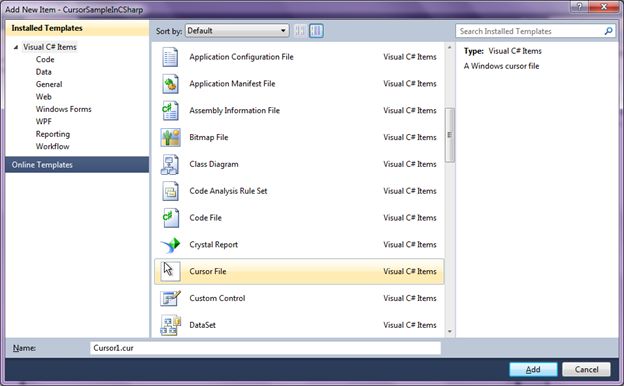Select the Crystal Report icon

click(170, 245)
